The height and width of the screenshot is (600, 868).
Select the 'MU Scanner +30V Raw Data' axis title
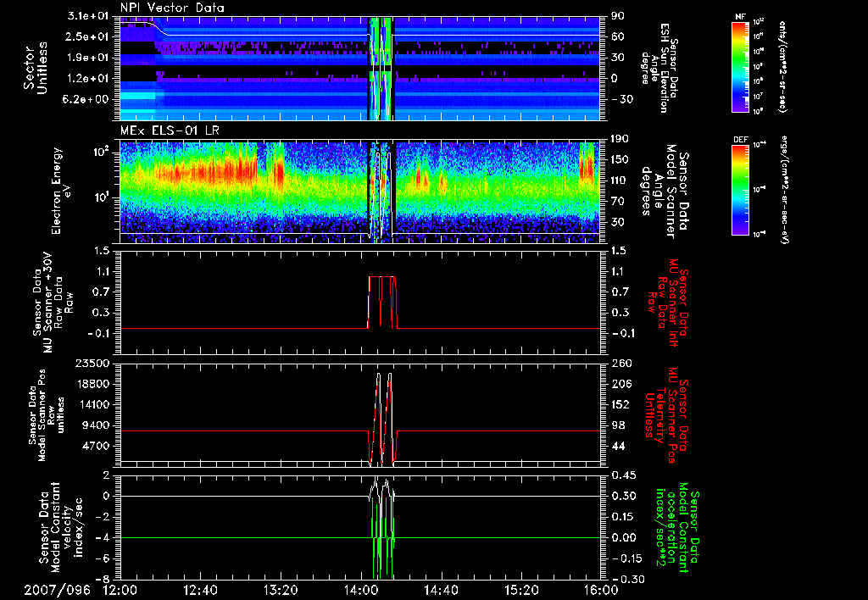point(53,303)
